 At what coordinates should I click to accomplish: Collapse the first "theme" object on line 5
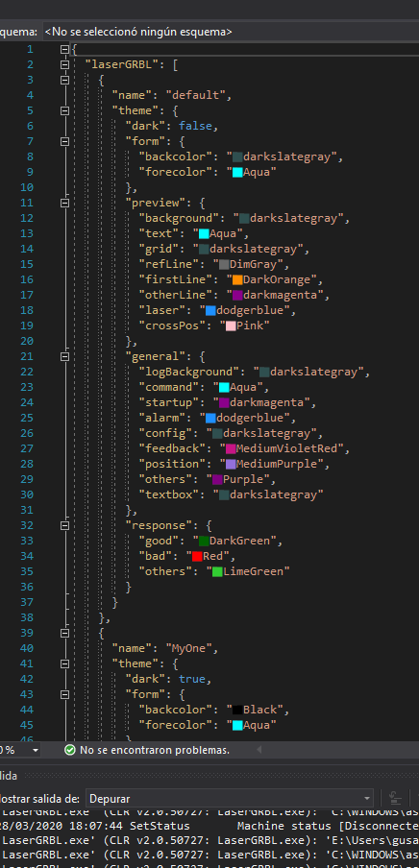point(64,110)
